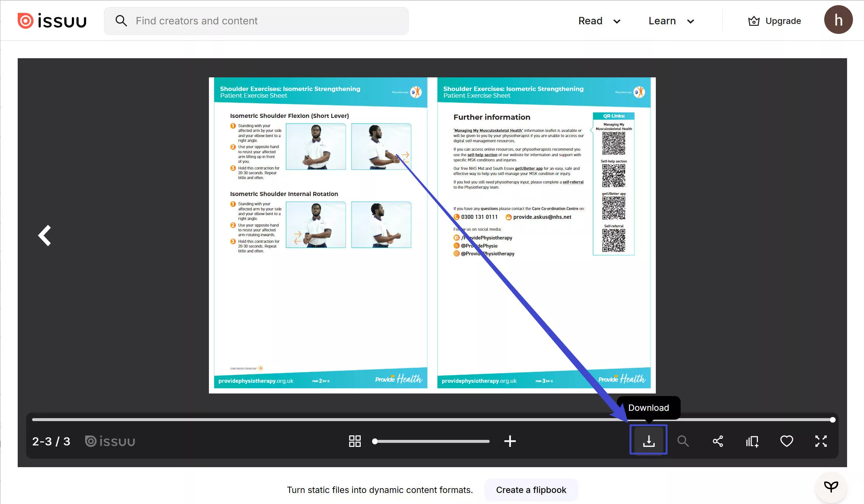Enter fullscreen reading mode
This screenshot has width=864, height=504.
tap(821, 441)
